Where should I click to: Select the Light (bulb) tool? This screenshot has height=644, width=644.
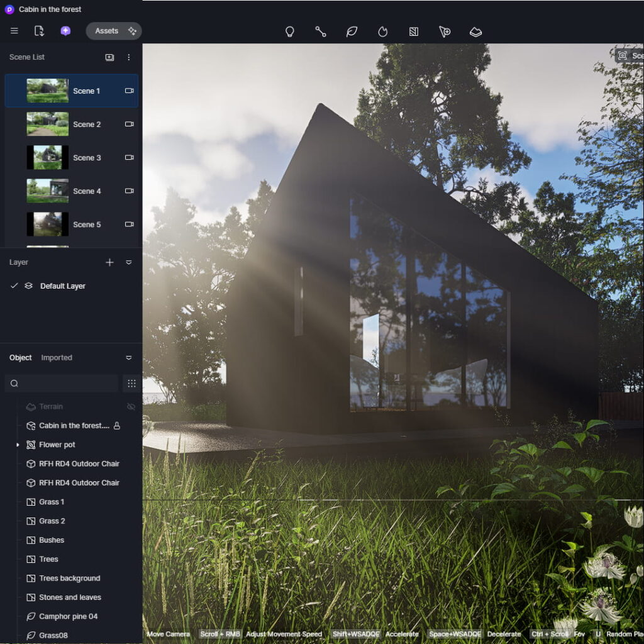[x=290, y=31]
